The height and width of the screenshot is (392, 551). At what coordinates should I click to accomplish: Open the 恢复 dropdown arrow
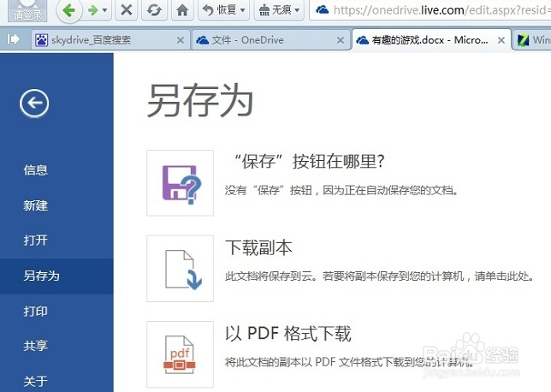243,10
